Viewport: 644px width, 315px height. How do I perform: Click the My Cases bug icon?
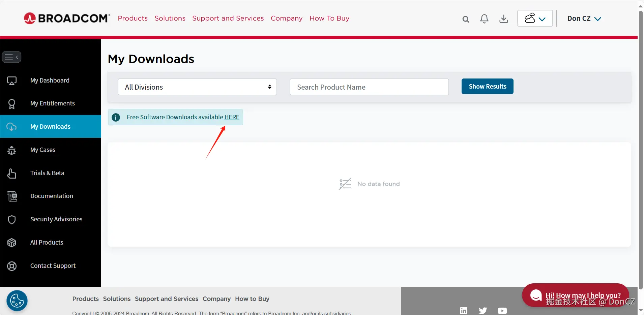pyautogui.click(x=12, y=150)
